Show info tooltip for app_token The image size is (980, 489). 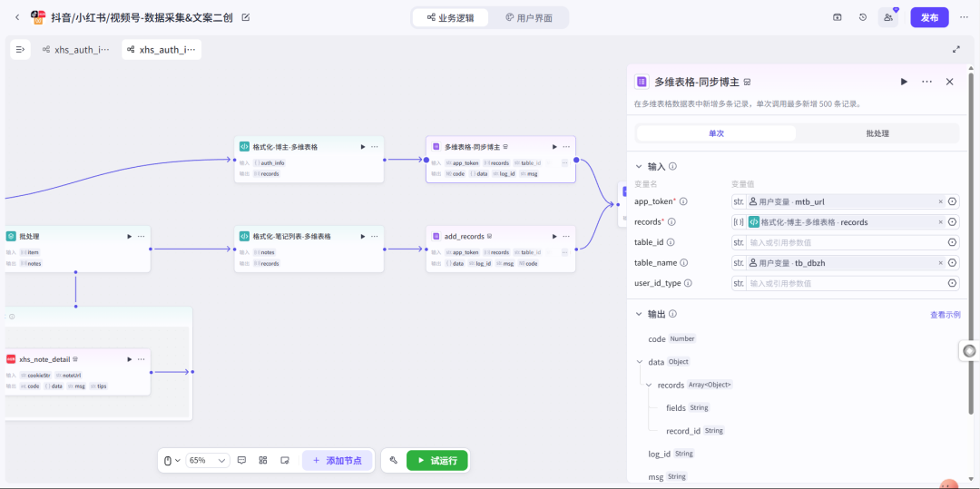click(683, 201)
